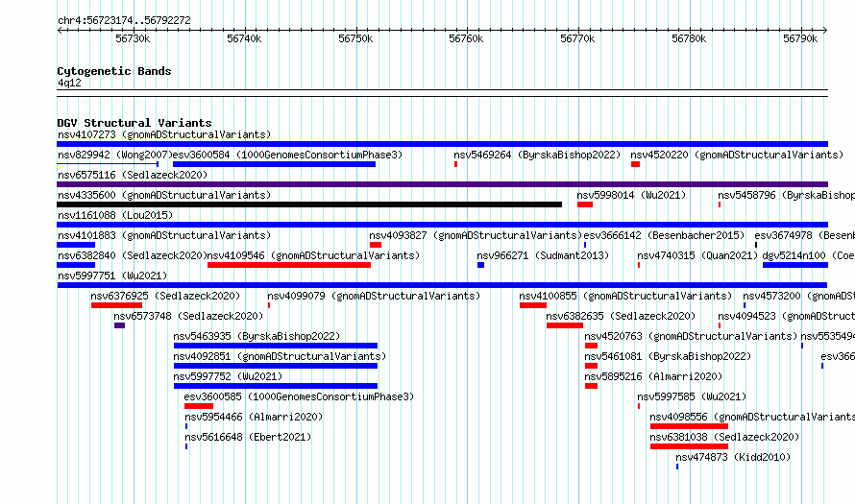The width and height of the screenshot is (855, 504).
Task: Open nsv4520763 gnomAD label
Action: [x=691, y=336]
